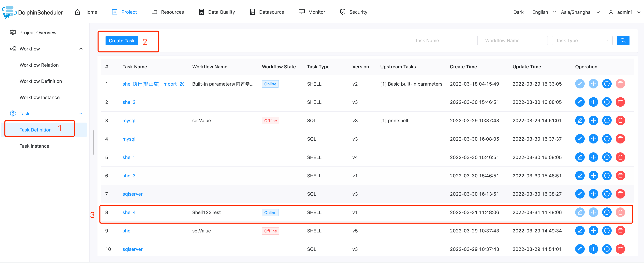Click inside the Workflow Name search field
The image size is (644, 263).
[515, 40]
